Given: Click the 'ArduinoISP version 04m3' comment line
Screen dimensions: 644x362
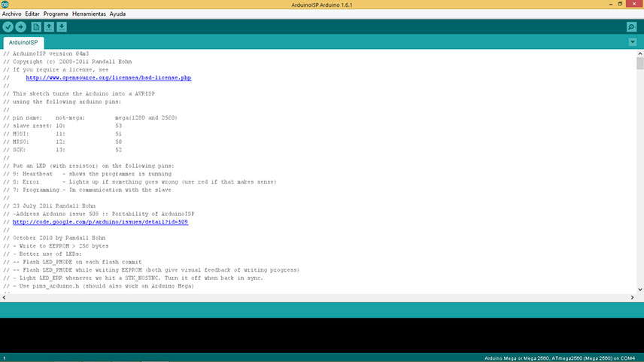Looking at the screenshot, I should (46, 54).
